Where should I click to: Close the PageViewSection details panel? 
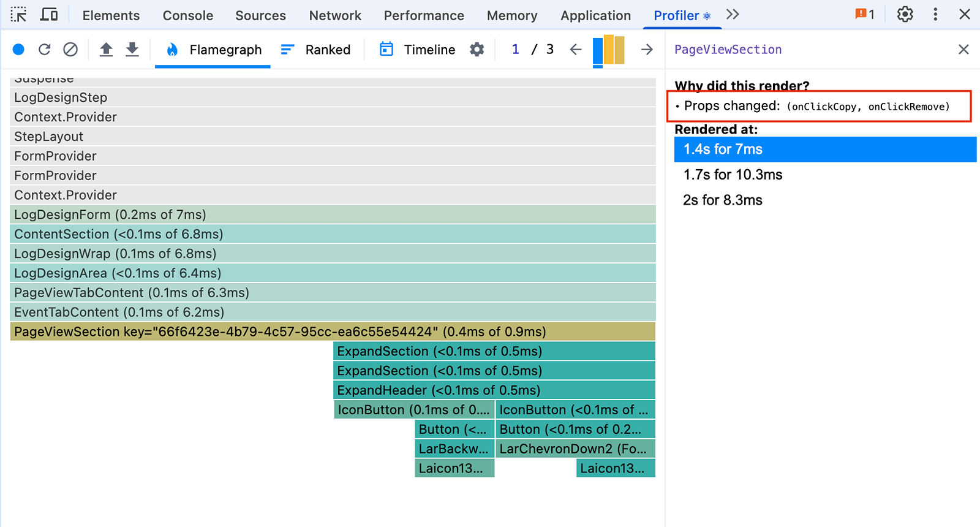click(963, 50)
